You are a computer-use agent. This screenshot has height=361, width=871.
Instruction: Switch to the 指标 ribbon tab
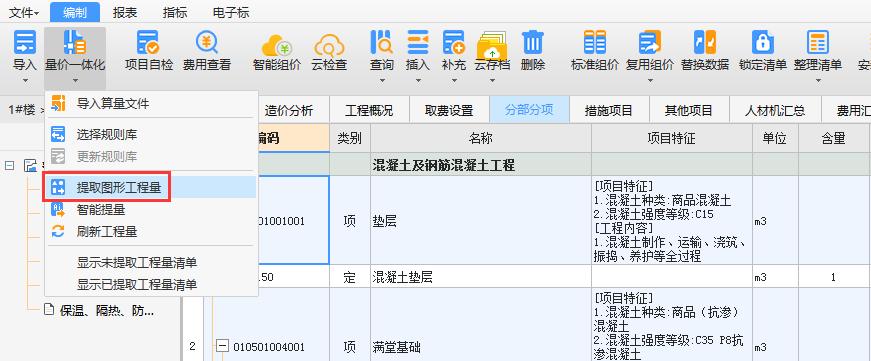coord(175,12)
